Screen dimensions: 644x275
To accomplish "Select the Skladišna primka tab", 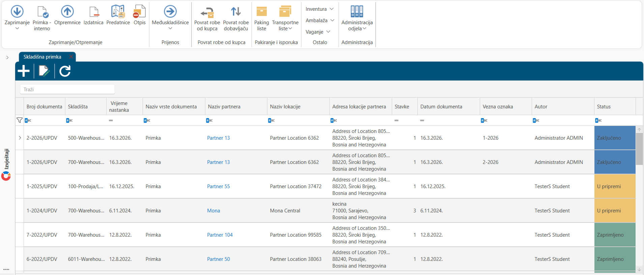I will point(42,57).
